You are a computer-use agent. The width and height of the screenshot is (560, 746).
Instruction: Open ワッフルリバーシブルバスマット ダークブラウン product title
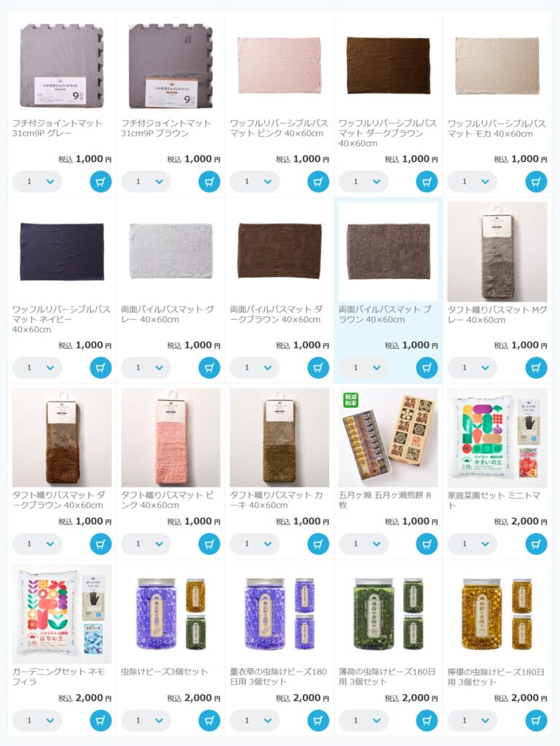pyautogui.click(x=387, y=133)
